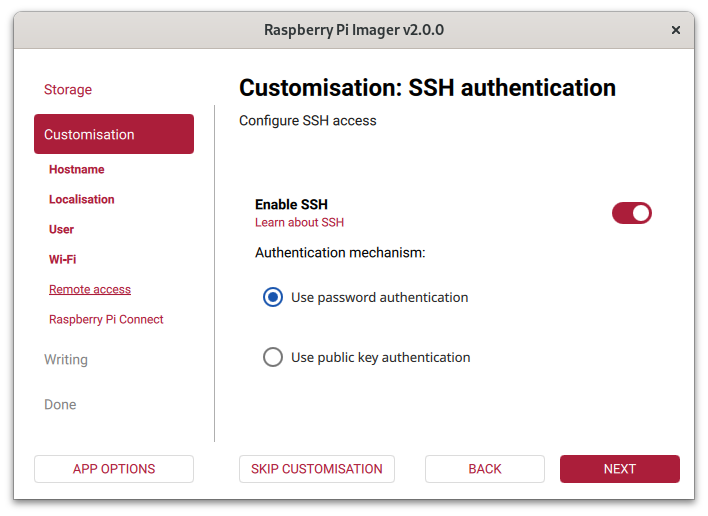Click the NEXT button
The image size is (708, 516).
(x=619, y=469)
